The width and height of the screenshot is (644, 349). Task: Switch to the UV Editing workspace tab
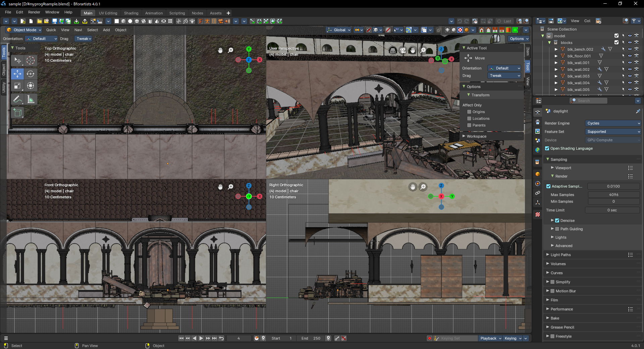(108, 13)
